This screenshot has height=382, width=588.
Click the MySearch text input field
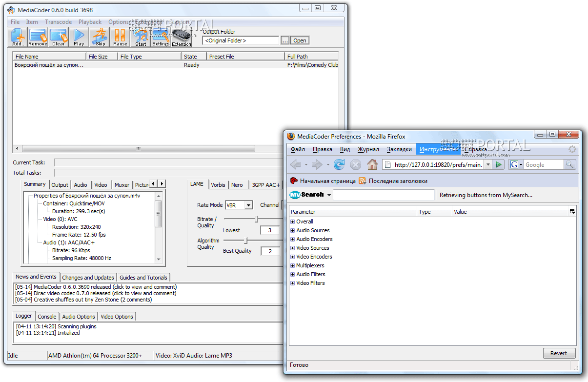[x=384, y=195]
